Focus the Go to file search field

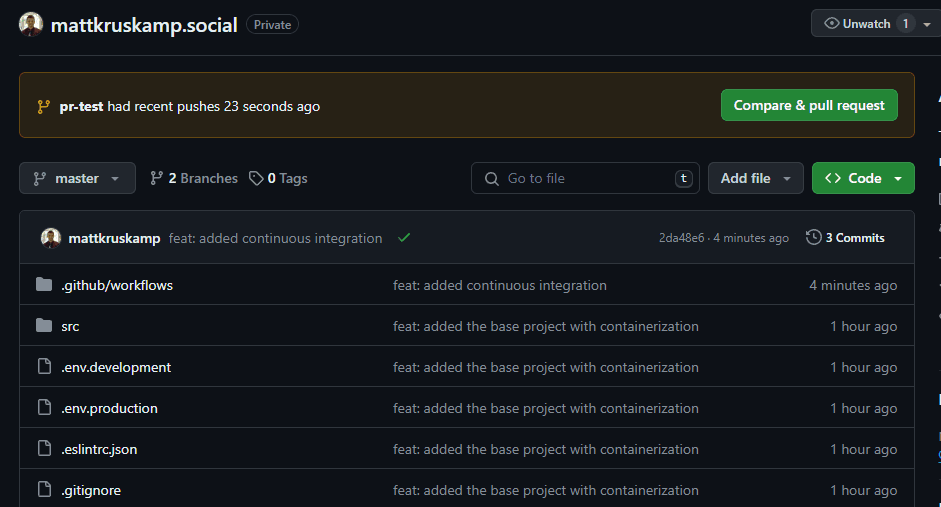tap(585, 178)
